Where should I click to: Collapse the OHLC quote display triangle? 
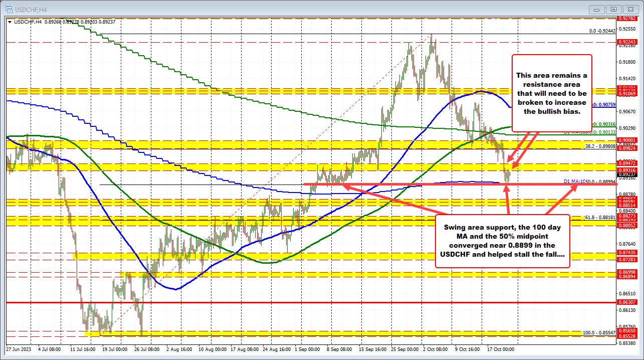point(9,22)
